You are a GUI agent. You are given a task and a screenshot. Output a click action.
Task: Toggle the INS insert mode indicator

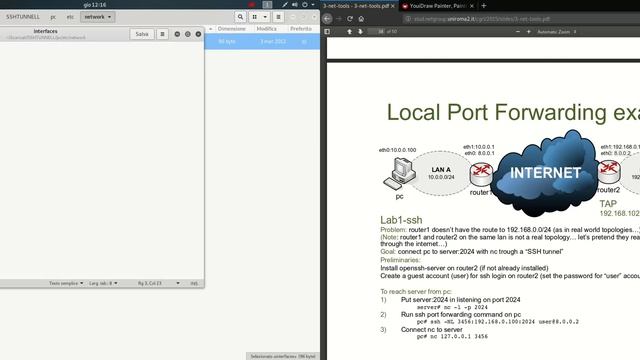(x=194, y=283)
